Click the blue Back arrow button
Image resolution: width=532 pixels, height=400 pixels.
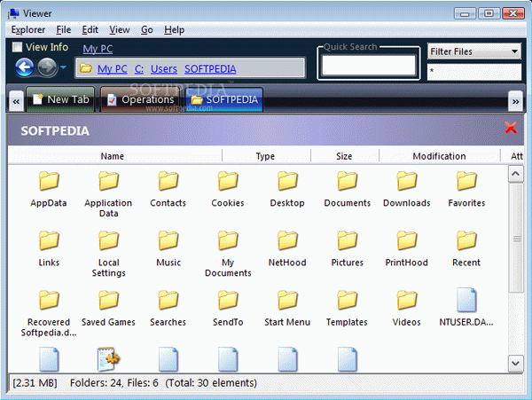25,67
